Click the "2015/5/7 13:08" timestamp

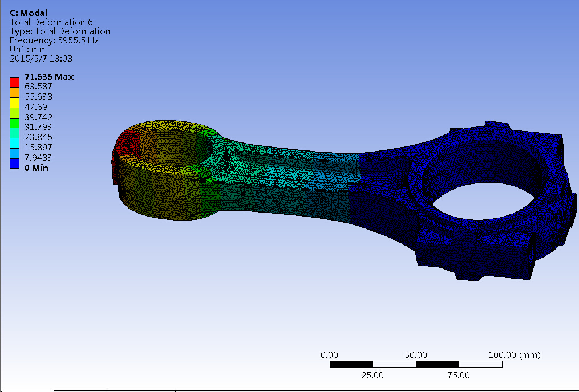(x=41, y=58)
